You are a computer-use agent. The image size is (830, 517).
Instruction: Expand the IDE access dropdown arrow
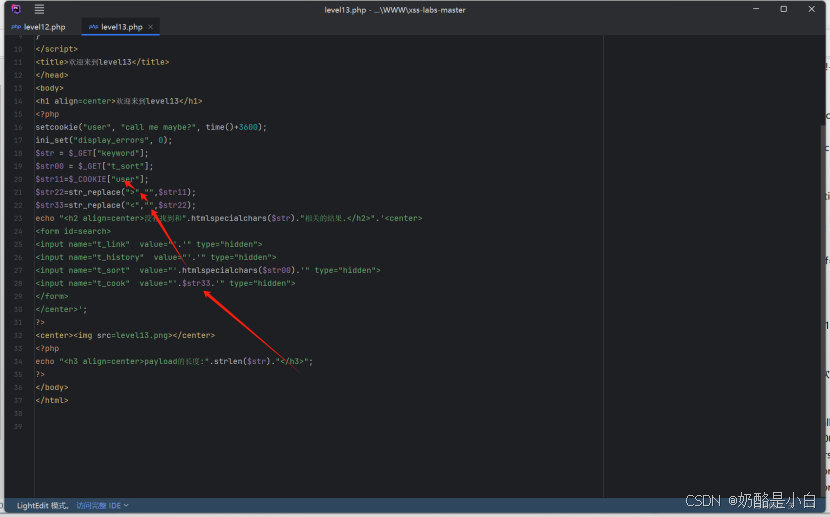pos(126,506)
